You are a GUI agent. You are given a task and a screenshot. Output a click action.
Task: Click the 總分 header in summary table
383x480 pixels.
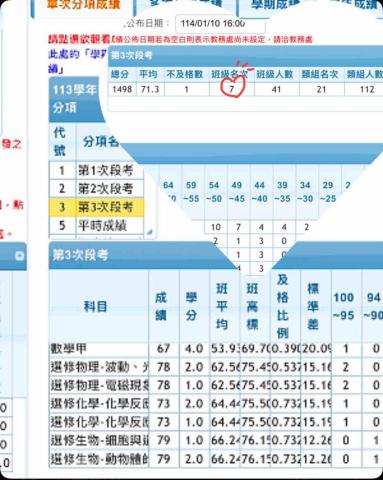click(x=120, y=74)
